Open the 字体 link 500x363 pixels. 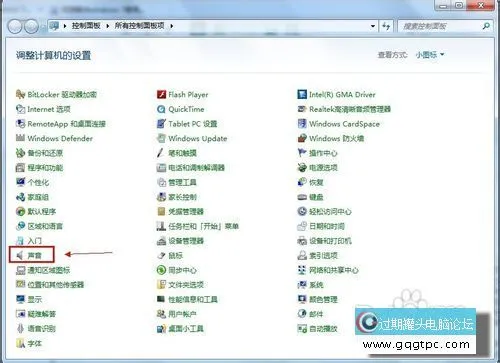coord(35,343)
